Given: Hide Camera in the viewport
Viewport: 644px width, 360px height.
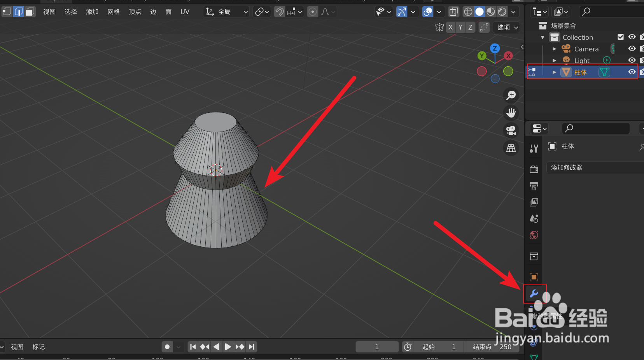Looking at the screenshot, I should (x=632, y=49).
